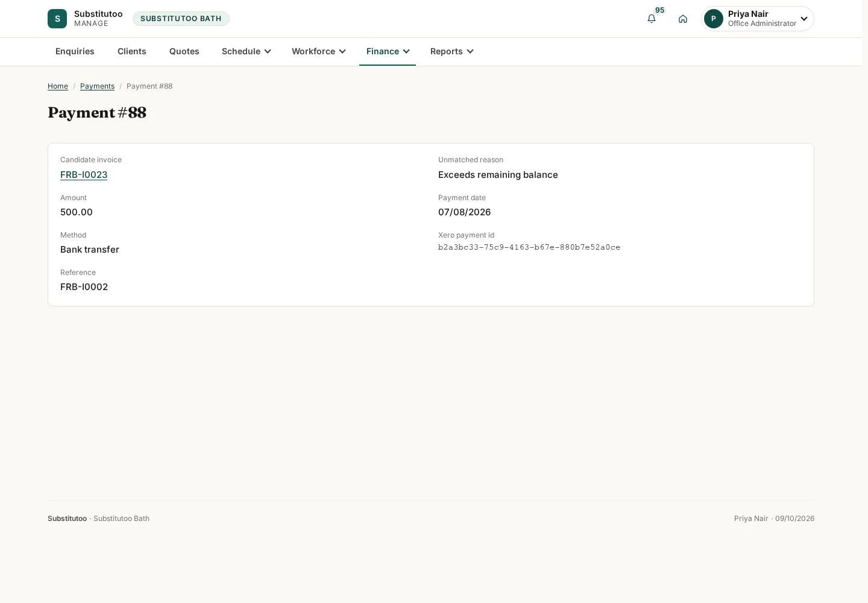Image resolution: width=868 pixels, height=603 pixels.
Task: Click the Office Administrator role label
Action: coord(762,24)
